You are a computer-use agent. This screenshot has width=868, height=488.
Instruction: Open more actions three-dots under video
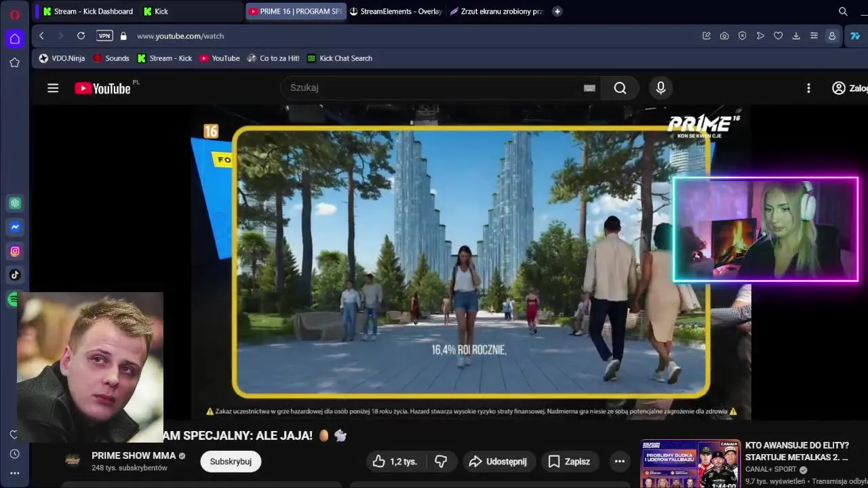[x=619, y=462]
